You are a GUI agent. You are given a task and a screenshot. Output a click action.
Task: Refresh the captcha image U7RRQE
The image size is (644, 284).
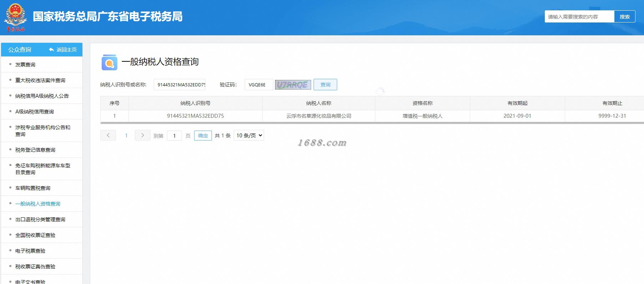click(293, 85)
